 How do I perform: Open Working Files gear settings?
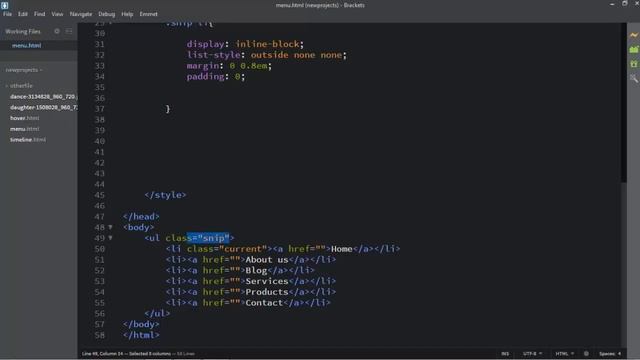[x=57, y=31]
